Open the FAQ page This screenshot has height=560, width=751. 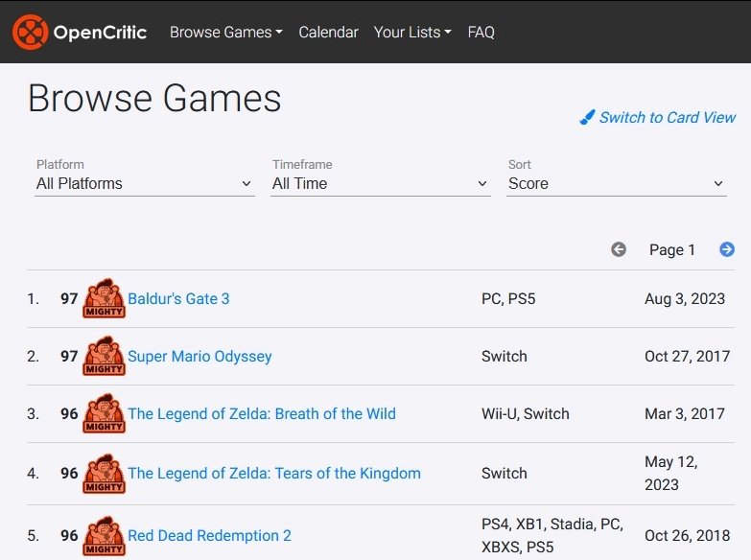(481, 32)
